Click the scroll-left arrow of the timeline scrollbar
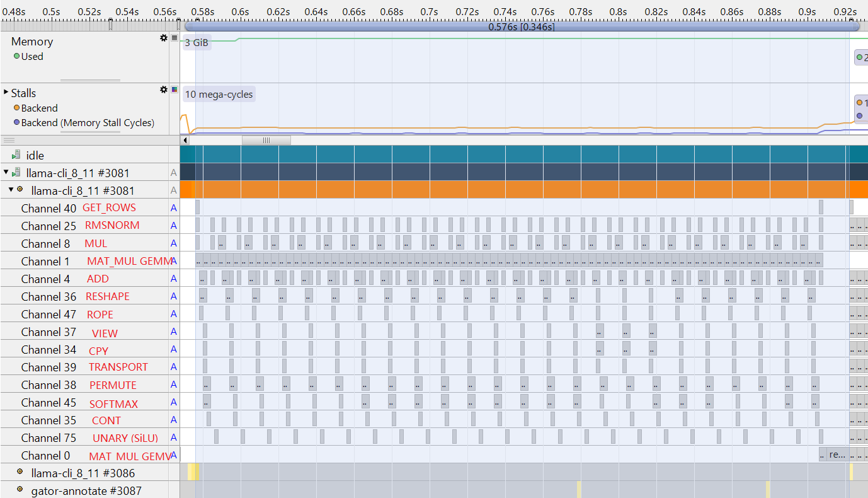The width and height of the screenshot is (868, 498). (185, 141)
